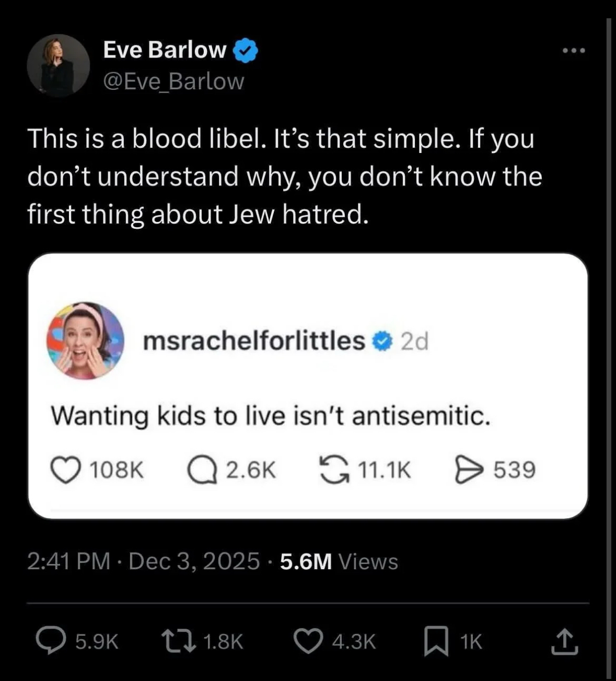Open the @Eve_Barlow handle link
The height and width of the screenshot is (681, 616).
tap(173, 81)
